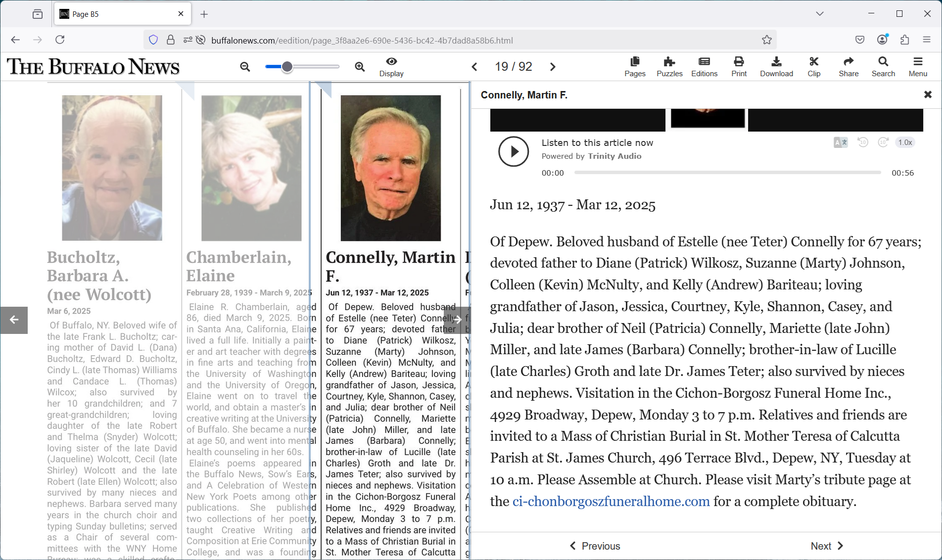The image size is (942, 560).
Task: Click the right page-turn arrow overlay
Action: (457, 320)
